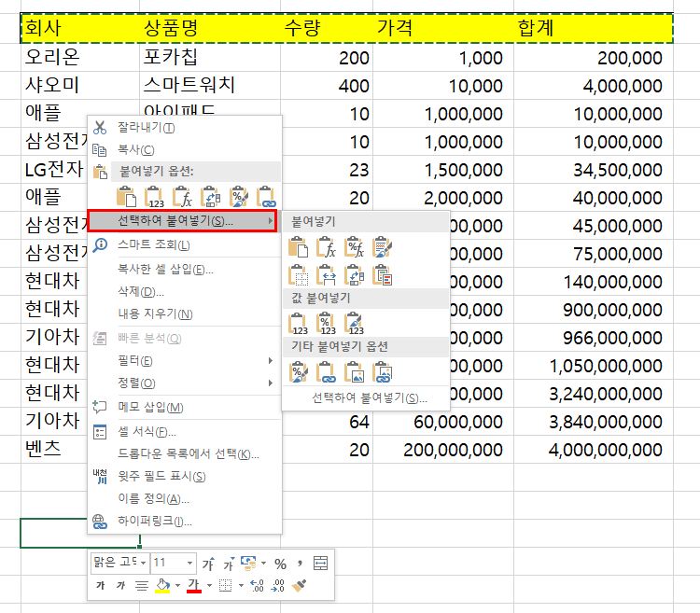
Task: Open fill color dropdown arrow
Action: (177, 585)
